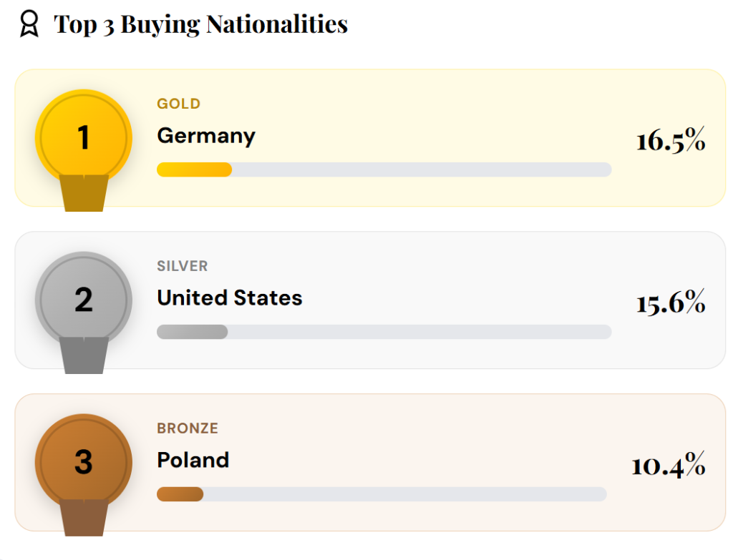
Task: Click the GOLD rank label
Action: 179,104
